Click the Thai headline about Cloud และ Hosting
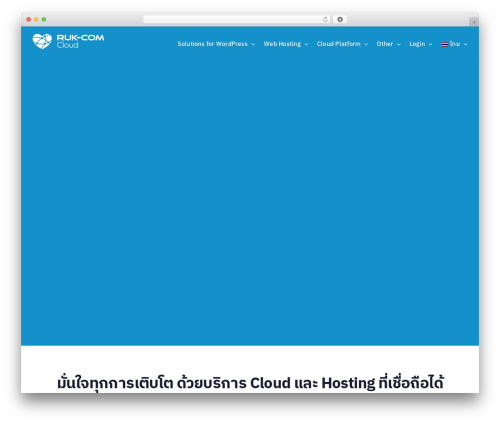500x423 pixels. coord(250,383)
